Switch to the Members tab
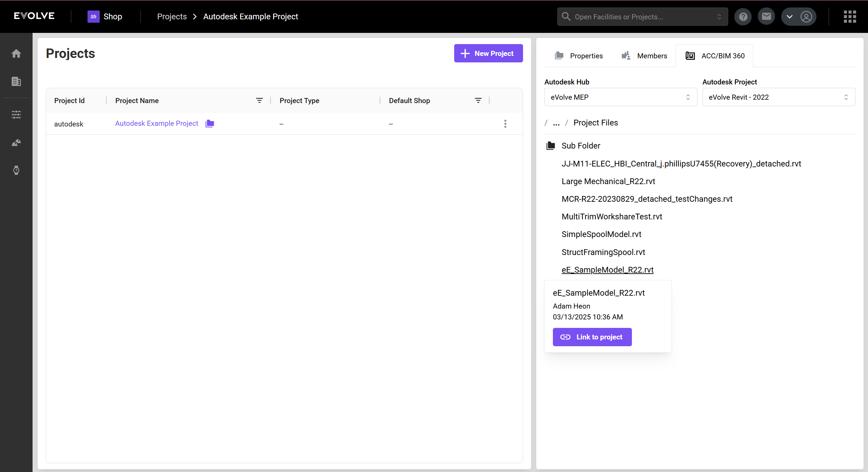The height and width of the screenshot is (472, 868). pos(644,56)
